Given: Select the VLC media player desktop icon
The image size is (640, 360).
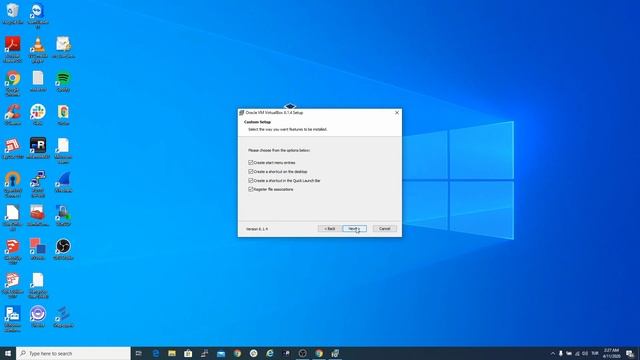Looking at the screenshot, I should [38, 50].
